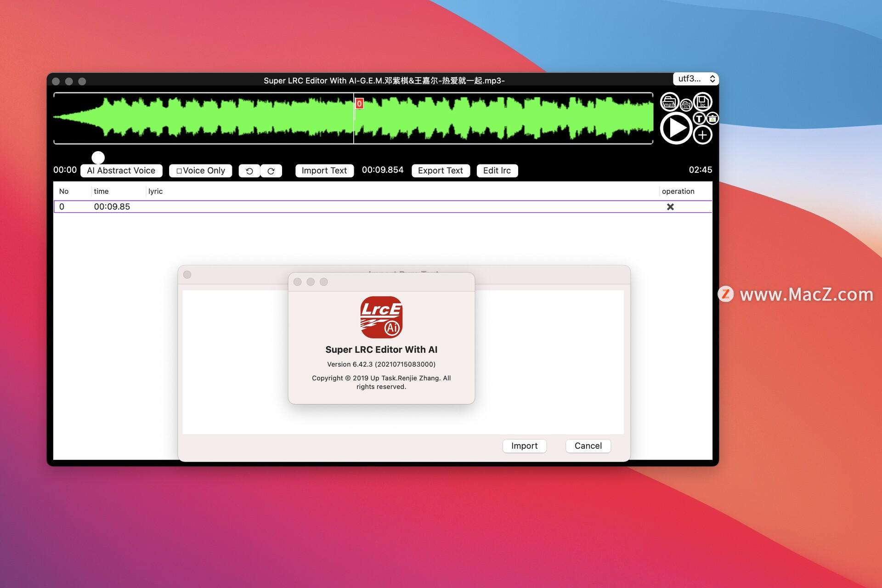Click the undo rotation icon
The width and height of the screenshot is (882, 588).
pyautogui.click(x=249, y=170)
